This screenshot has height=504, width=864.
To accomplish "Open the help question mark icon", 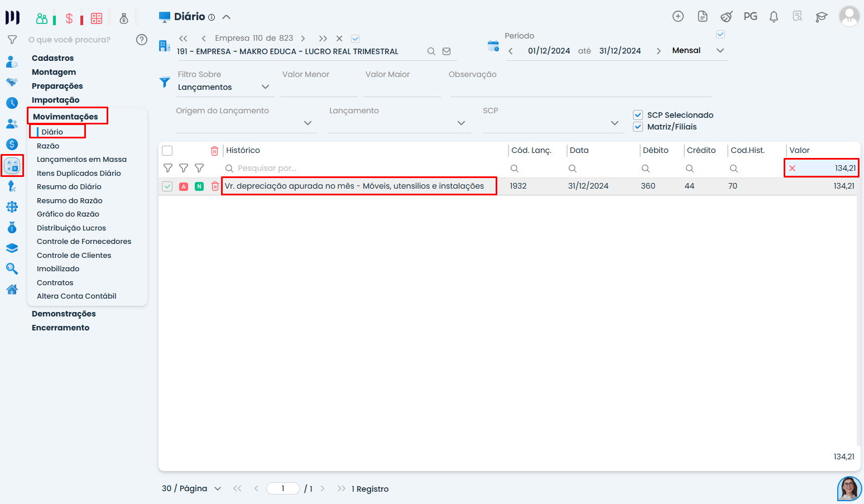I will point(142,40).
